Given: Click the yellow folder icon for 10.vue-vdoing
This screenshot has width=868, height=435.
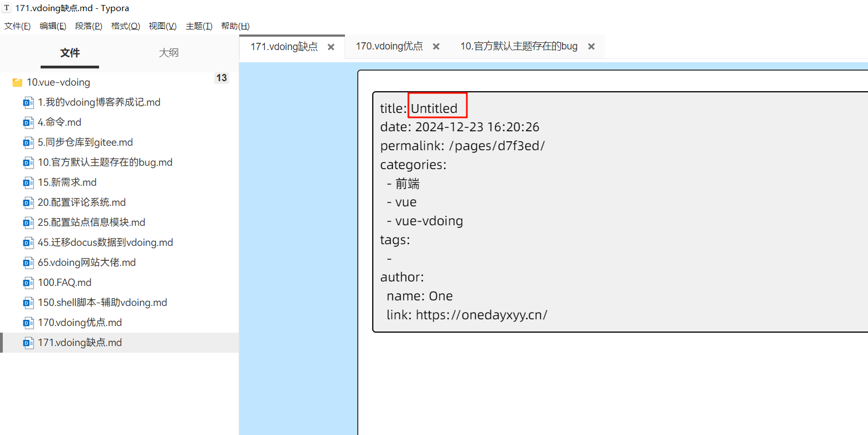Looking at the screenshot, I should 17,82.
